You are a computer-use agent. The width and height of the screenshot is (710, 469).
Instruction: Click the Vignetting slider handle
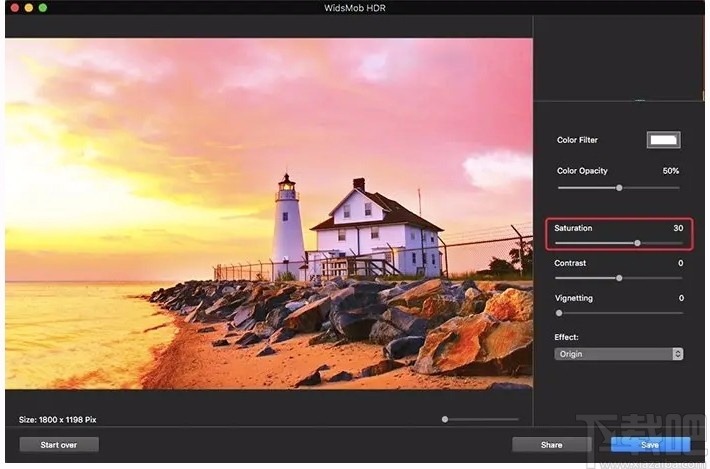559,313
